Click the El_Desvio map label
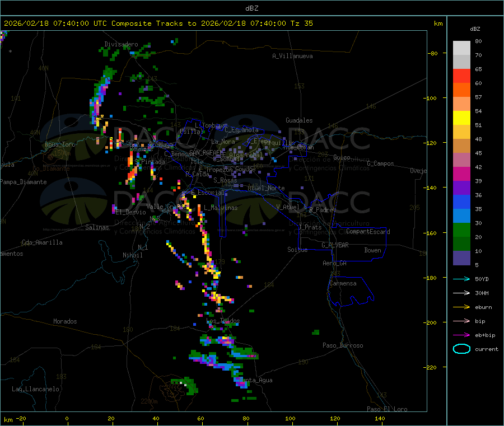Viewport: 504px width, 426px height. click(x=131, y=212)
